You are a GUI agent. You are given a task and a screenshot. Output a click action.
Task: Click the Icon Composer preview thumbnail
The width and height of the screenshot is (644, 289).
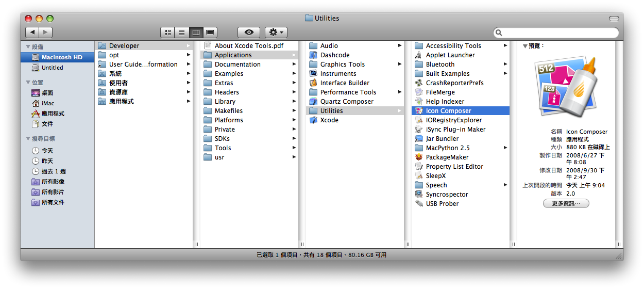coord(566,88)
